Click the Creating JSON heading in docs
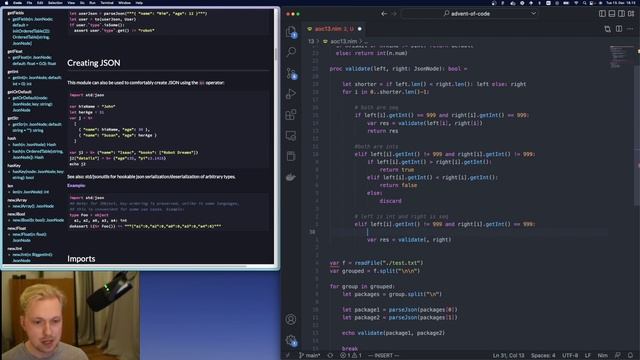Viewport: 640px width, 360px height. tap(93, 63)
